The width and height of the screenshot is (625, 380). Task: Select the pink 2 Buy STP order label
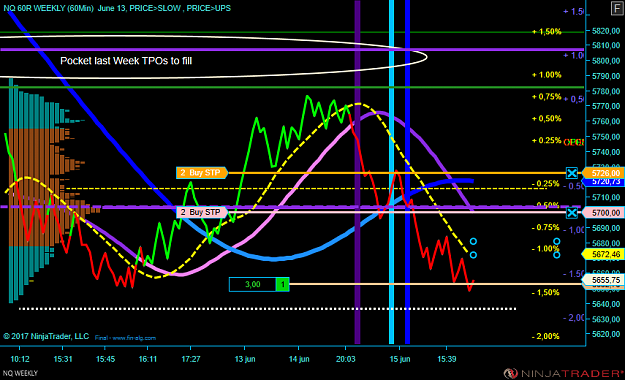tap(202, 212)
